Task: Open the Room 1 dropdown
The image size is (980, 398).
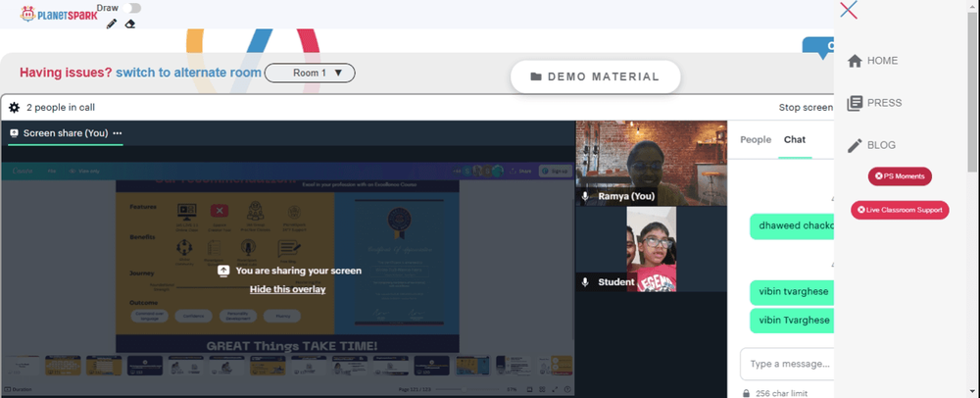Action: pos(310,74)
